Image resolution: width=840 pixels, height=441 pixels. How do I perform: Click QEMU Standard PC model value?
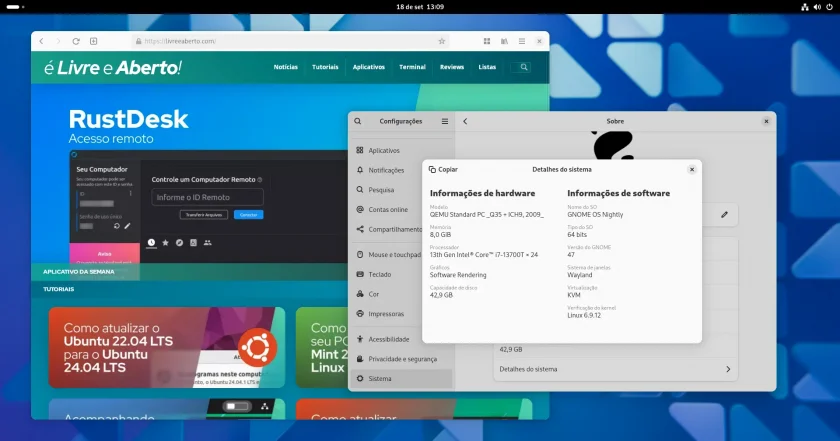tap(486, 215)
